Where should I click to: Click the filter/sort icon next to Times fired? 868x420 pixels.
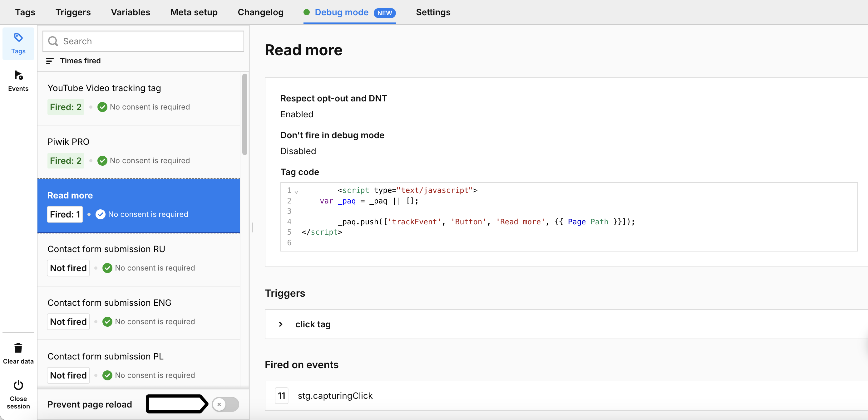click(50, 61)
